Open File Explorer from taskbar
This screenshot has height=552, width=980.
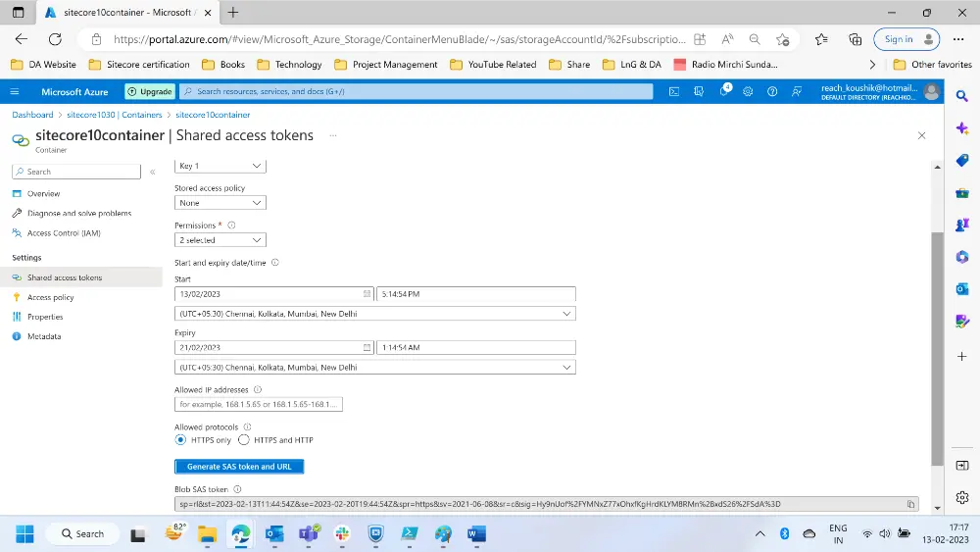point(207,534)
